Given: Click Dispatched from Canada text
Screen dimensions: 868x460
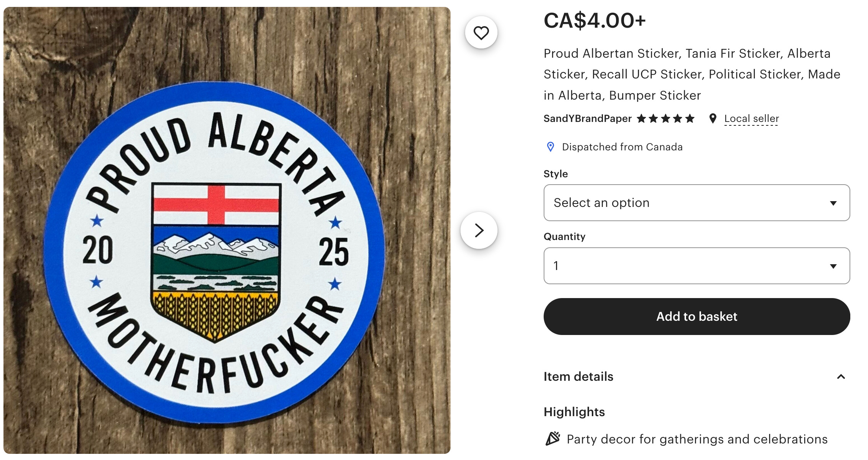Looking at the screenshot, I should click(622, 147).
